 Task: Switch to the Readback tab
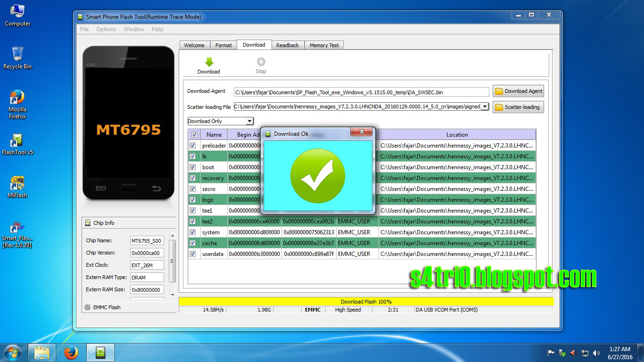tap(288, 45)
